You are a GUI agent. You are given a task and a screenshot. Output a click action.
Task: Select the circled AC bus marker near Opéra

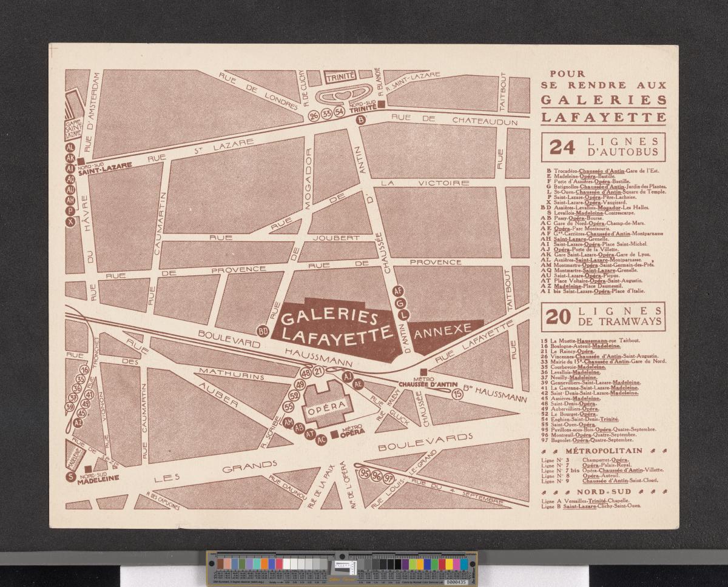322,438
